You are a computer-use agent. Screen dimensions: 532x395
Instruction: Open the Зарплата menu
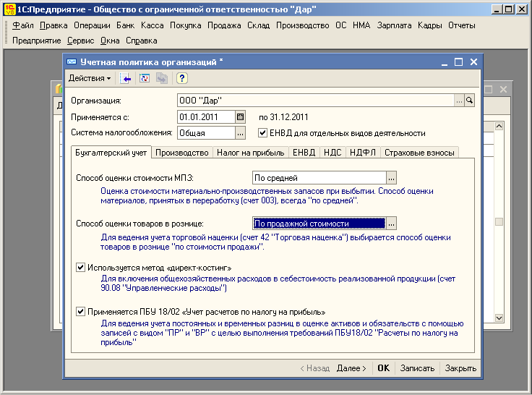click(x=394, y=25)
